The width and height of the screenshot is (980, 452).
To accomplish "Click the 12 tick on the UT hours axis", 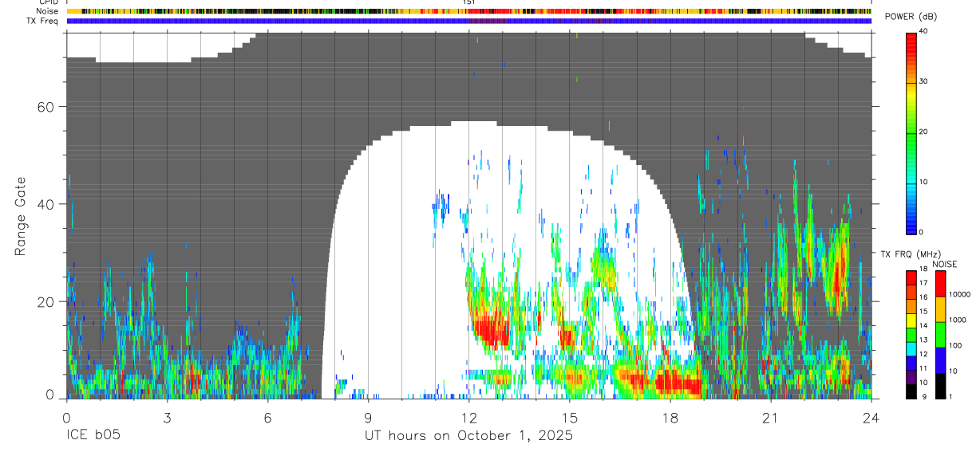I will pos(468,418).
